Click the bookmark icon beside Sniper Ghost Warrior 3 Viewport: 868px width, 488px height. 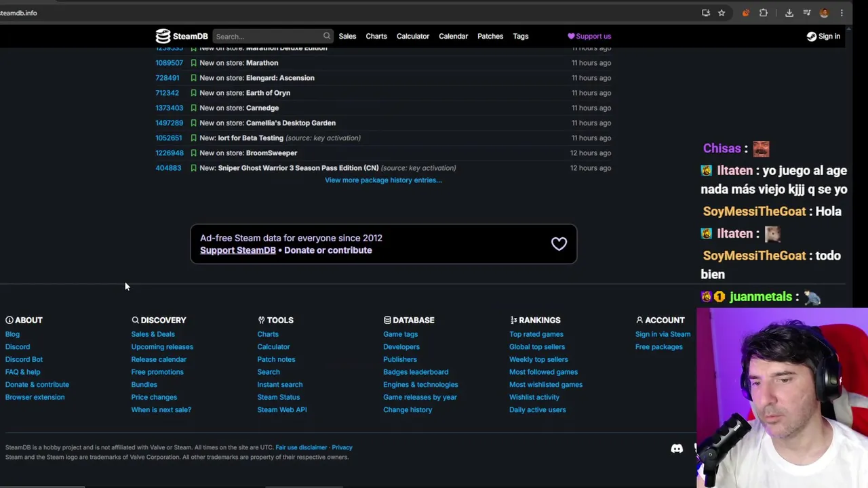click(x=193, y=168)
